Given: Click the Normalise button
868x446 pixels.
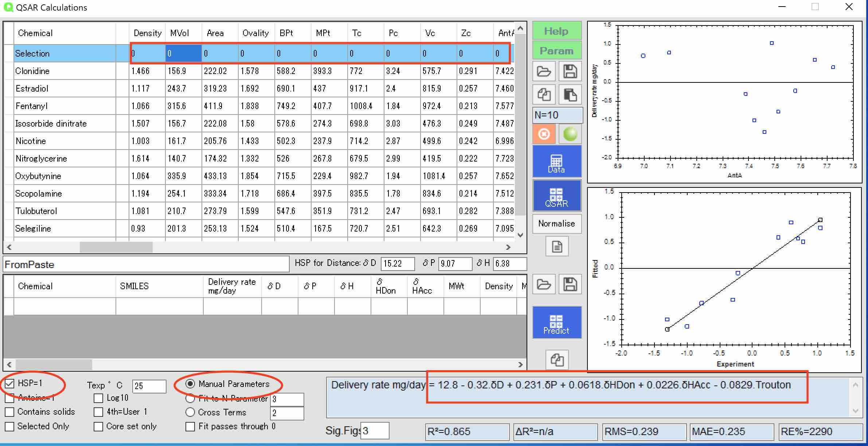Looking at the screenshot, I should tap(556, 224).
